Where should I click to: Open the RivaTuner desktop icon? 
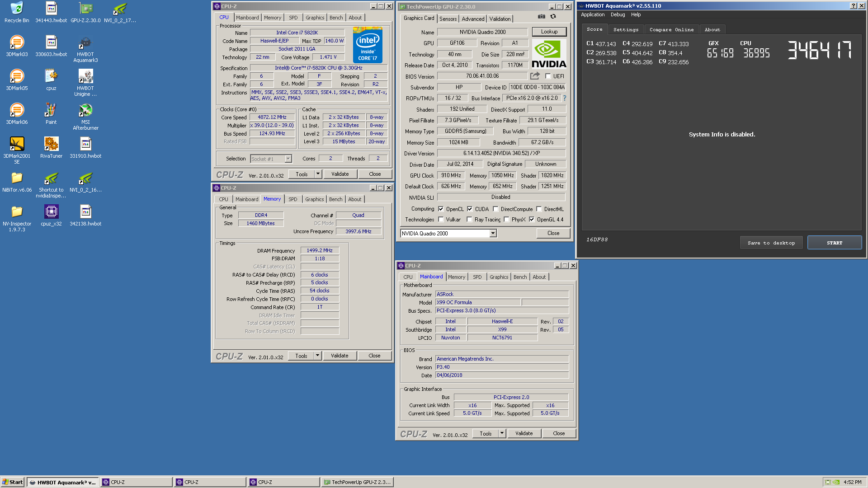click(x=51, y=148)
